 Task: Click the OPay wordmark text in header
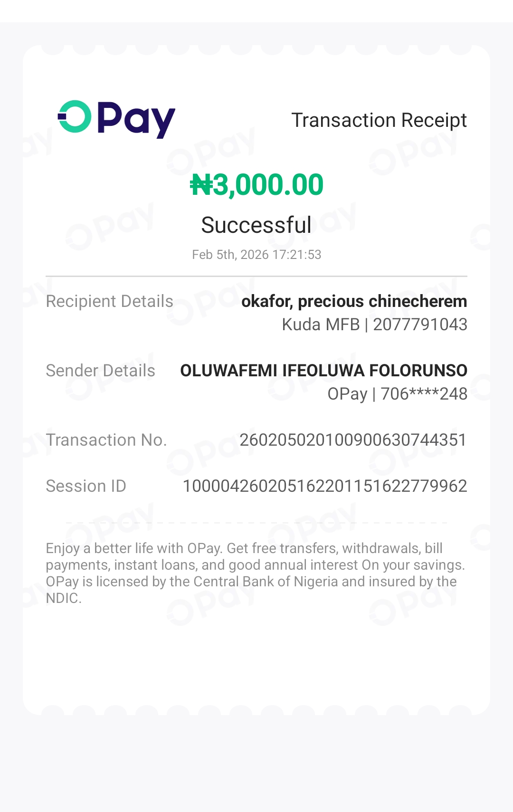click(136, 119)
